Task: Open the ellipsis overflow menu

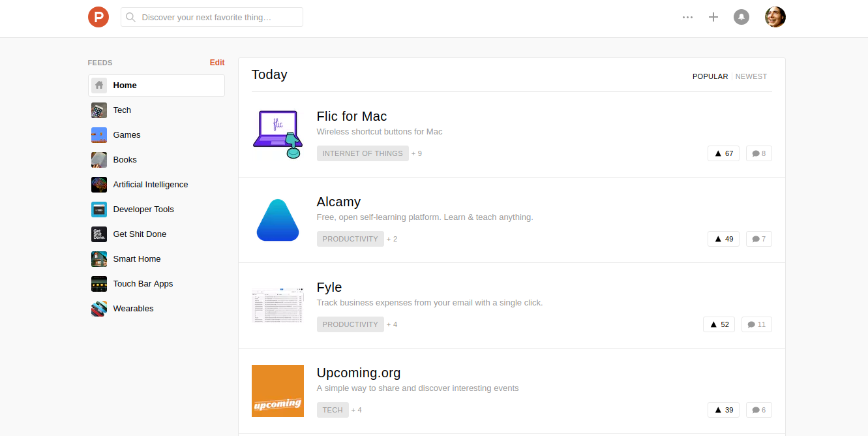Action: (687, 17)
